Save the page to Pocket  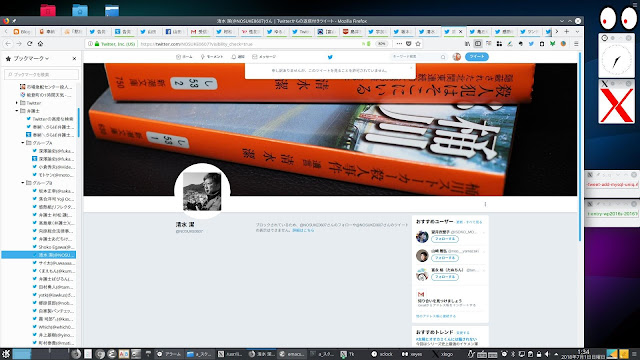[409, 44]
